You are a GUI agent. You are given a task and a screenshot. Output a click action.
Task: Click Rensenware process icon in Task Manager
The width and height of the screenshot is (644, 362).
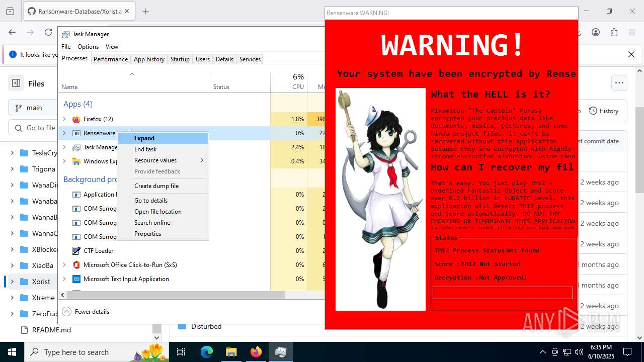click(x=76, y=133)
